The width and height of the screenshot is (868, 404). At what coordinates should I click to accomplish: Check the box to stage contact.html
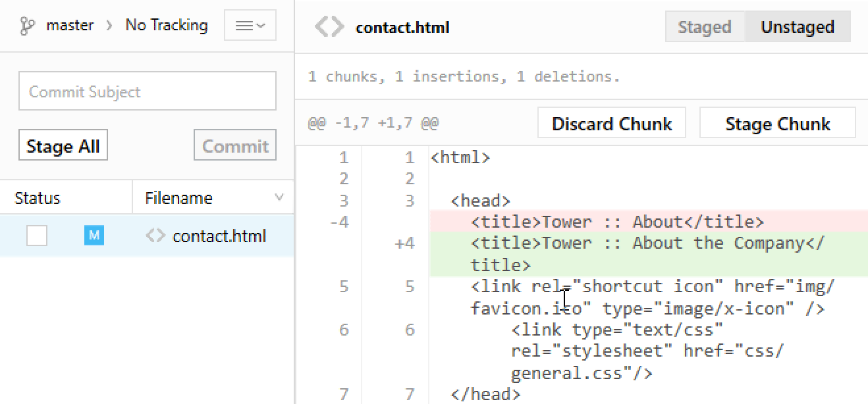click(x=36, y=235)
